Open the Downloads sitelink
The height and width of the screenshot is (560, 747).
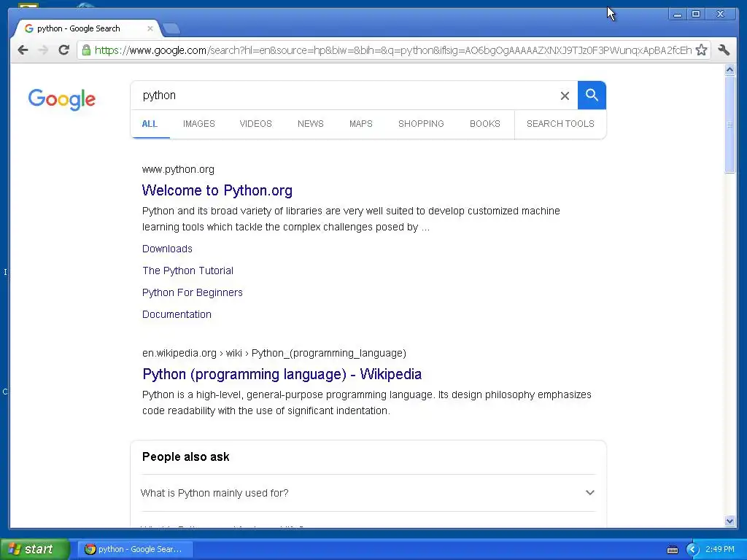click(x=167, y=249)
